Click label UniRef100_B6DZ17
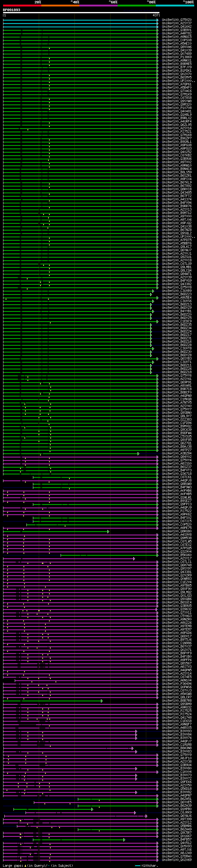This screenshot has width=197, height=868. 177,335
